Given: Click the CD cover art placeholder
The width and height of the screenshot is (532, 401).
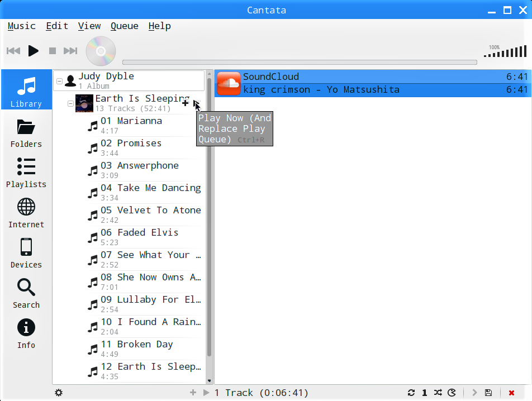Looking at the screenshot, I should coord(101,51).
